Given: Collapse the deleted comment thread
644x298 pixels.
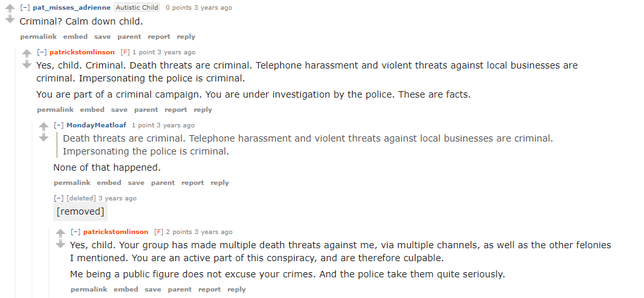Looking at the screenshot, I should [x=59, y=198].
